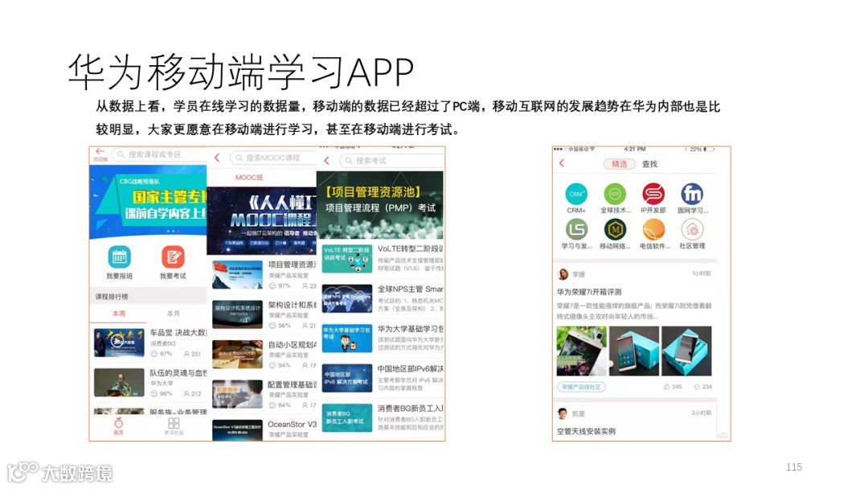Open the VoLTE转型二阶段 exam thumbnail
Screen dimensions: 868x489
click(x=347, y=259)
